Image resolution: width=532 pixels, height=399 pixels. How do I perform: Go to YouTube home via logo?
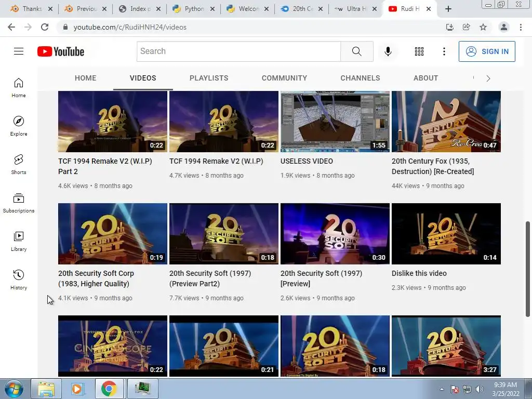point(61,51)
